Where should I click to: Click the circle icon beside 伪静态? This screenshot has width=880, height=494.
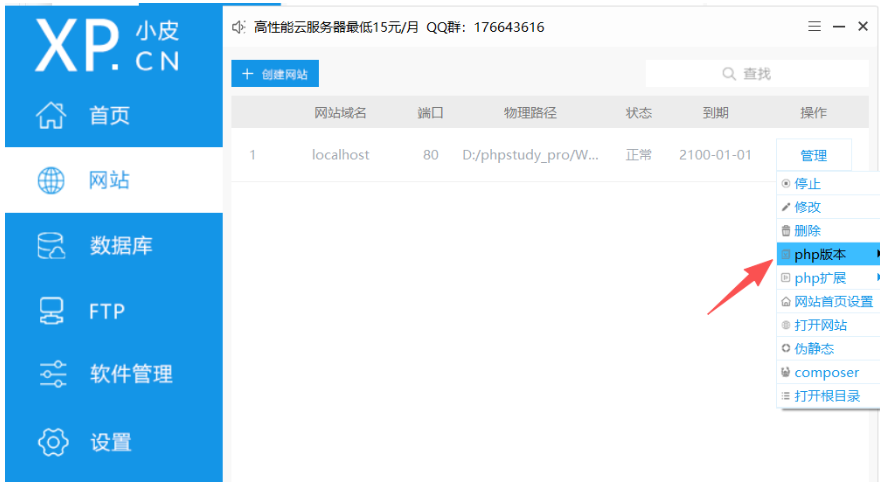pyautogui.click(x=786, y=348)
